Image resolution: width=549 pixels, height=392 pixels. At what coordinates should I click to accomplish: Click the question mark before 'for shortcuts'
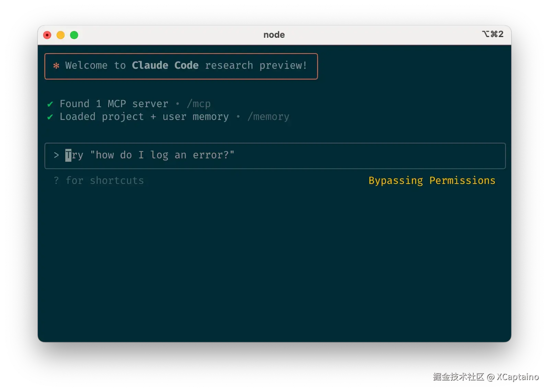pos(56,180)
